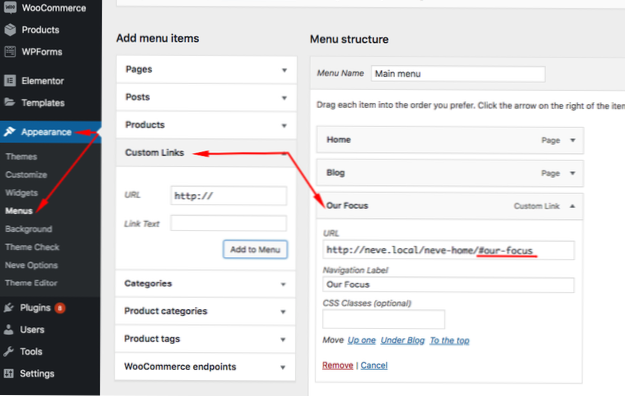Click the Custom Links section header
This screenshot has width=625, height=396.
click(206, 153)
